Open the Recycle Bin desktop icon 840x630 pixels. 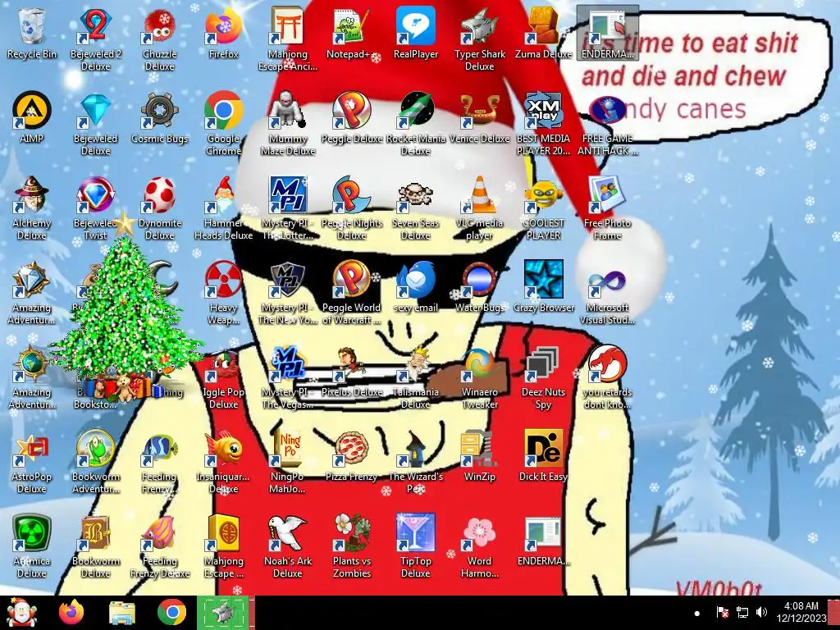click(32, 33)
